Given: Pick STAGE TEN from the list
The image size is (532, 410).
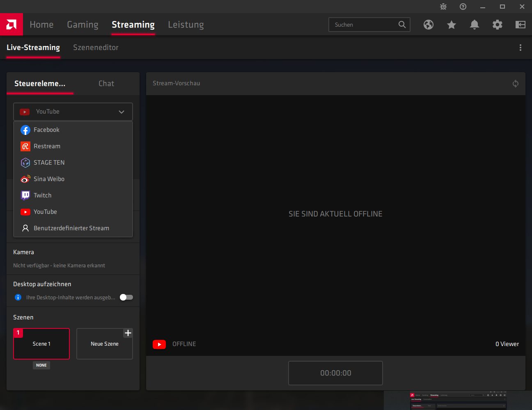Looking at the screenshot, I should click(73, 163).
